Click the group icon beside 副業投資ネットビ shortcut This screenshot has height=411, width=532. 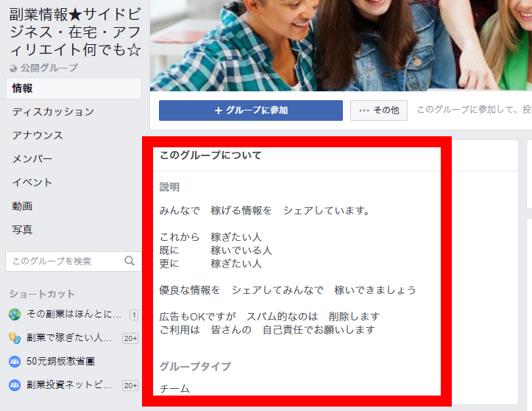(15, 385)
